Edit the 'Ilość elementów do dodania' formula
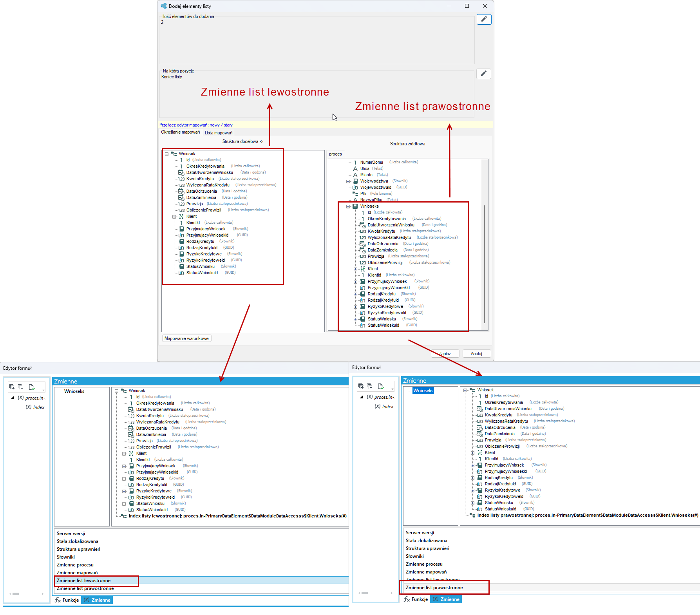This screenshot has width=700, height=615. point(484,19)
